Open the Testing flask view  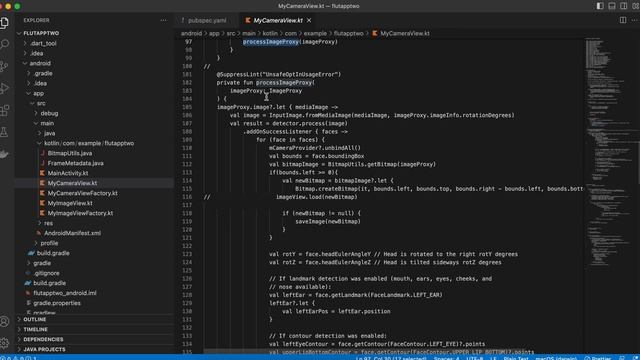coord(4,132)
